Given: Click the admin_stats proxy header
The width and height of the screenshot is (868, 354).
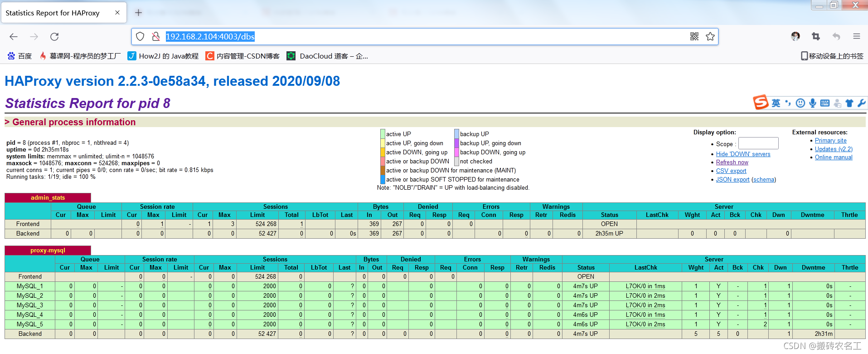Looking at the screenshot, I should pos(48,197).
